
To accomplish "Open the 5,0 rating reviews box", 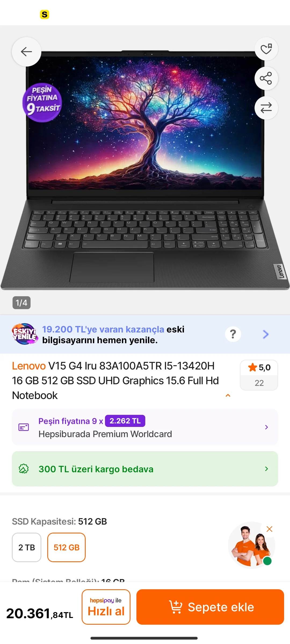I will (259, 375).
